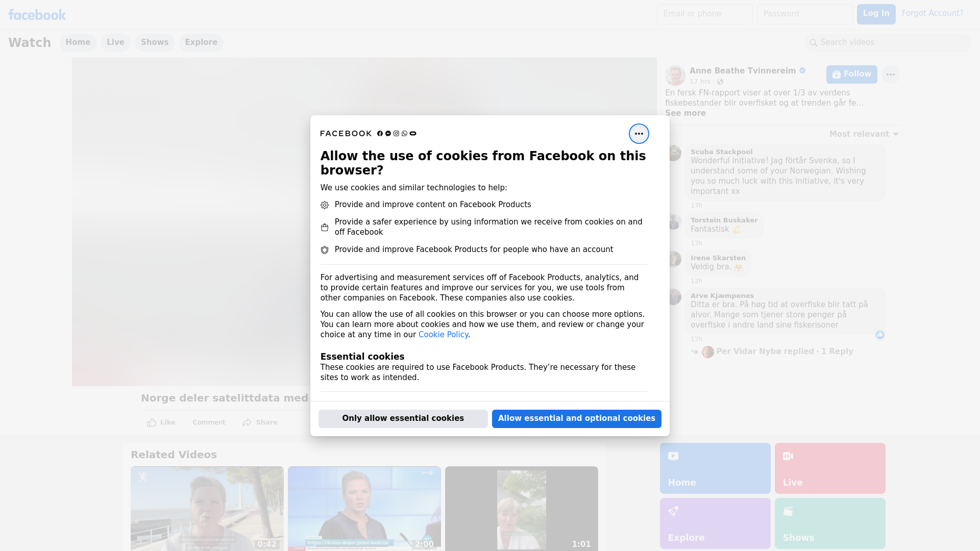Click the public globe icon beside 17 hrs
This screenshot has height=551, width=980.
pos(720,82)
